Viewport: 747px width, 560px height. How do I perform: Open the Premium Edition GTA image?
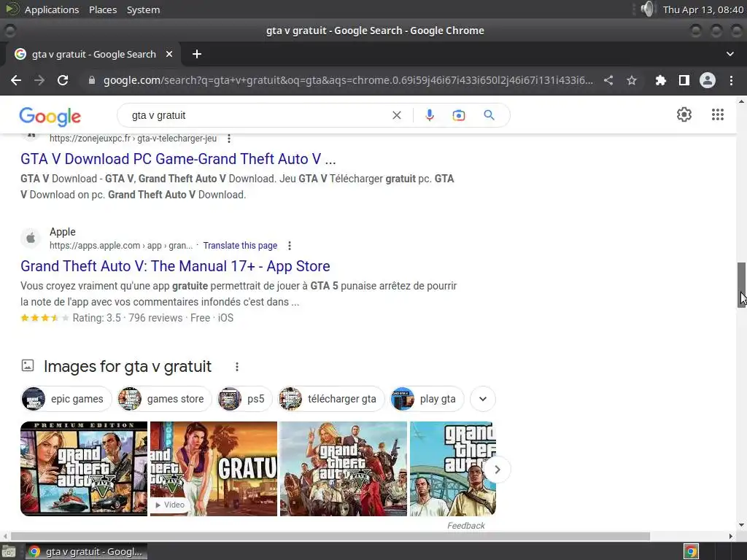84,469
